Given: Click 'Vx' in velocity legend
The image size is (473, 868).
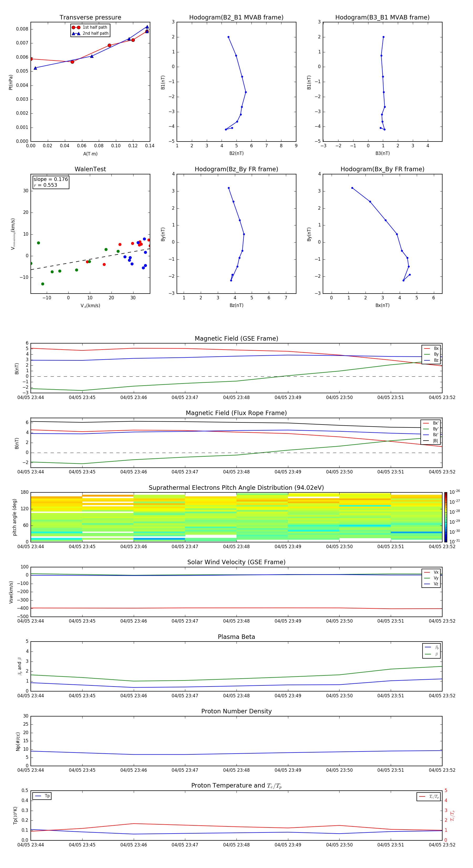Looking at the screenshot, I should coord(431,572).
